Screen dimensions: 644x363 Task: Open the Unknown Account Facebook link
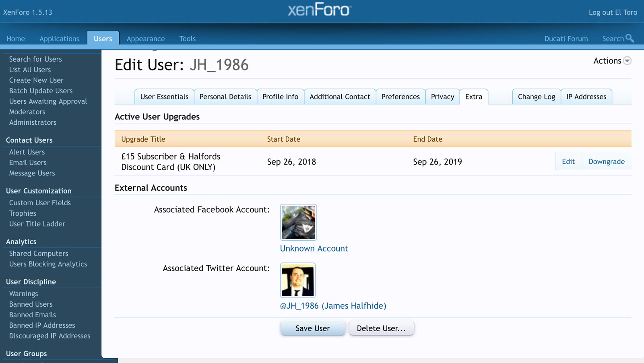[314, 248]
